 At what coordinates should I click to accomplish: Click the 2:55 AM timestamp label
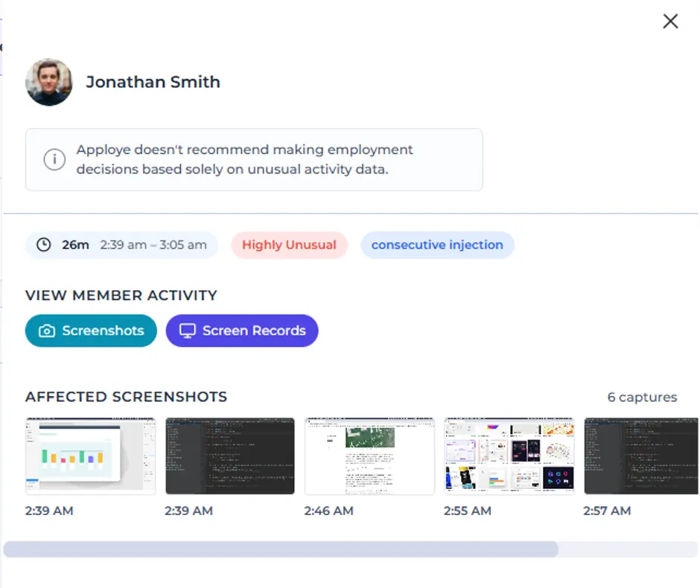468,511
